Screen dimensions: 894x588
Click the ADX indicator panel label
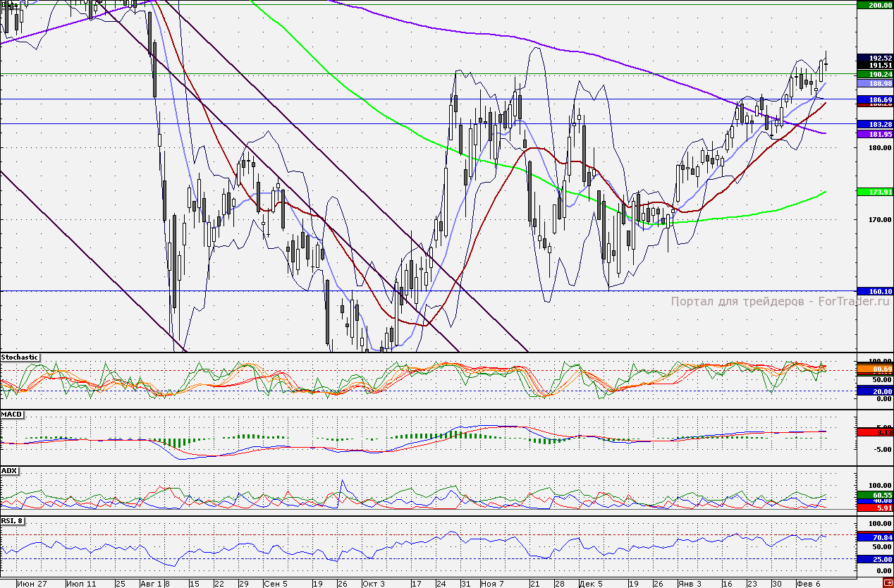pos(9,470)
